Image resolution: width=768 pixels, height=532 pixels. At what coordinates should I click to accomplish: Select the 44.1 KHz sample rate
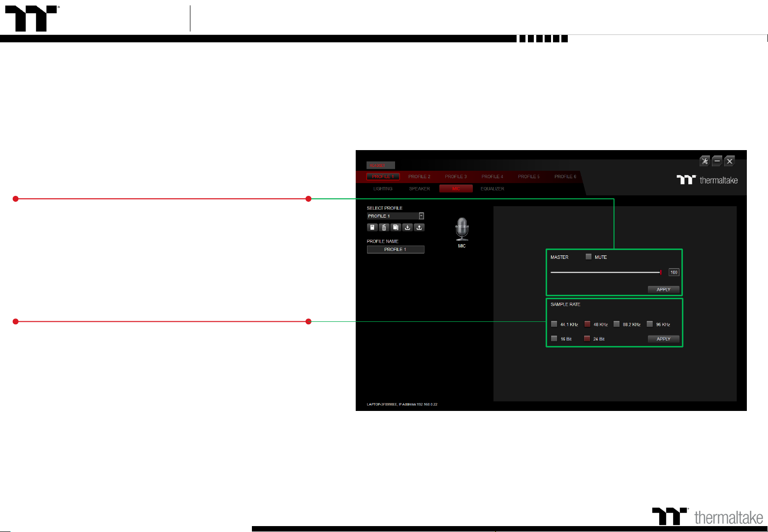[x=554, y=324]
